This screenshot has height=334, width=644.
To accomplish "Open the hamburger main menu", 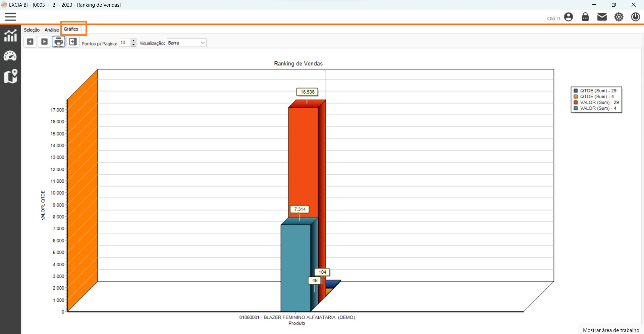I will tap(10, 17).
